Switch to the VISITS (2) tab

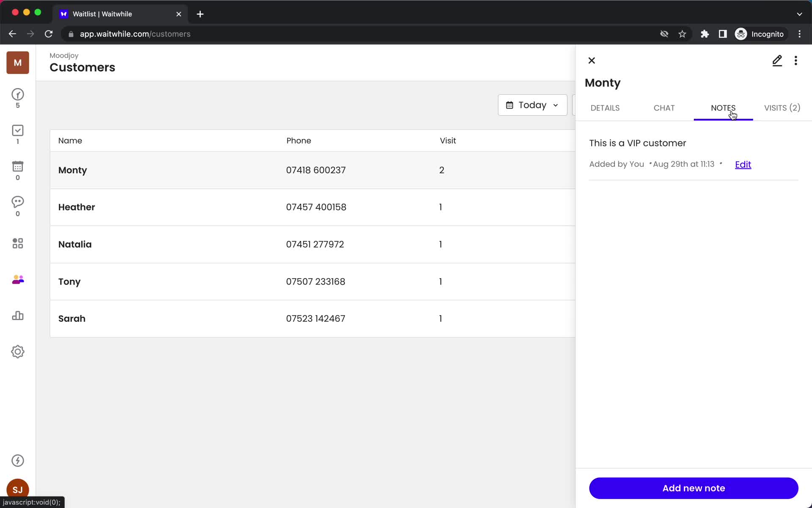coord(782,108)
